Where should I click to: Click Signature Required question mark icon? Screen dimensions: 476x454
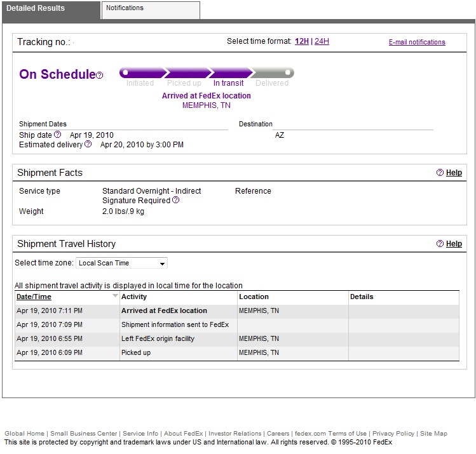[176, 200]
